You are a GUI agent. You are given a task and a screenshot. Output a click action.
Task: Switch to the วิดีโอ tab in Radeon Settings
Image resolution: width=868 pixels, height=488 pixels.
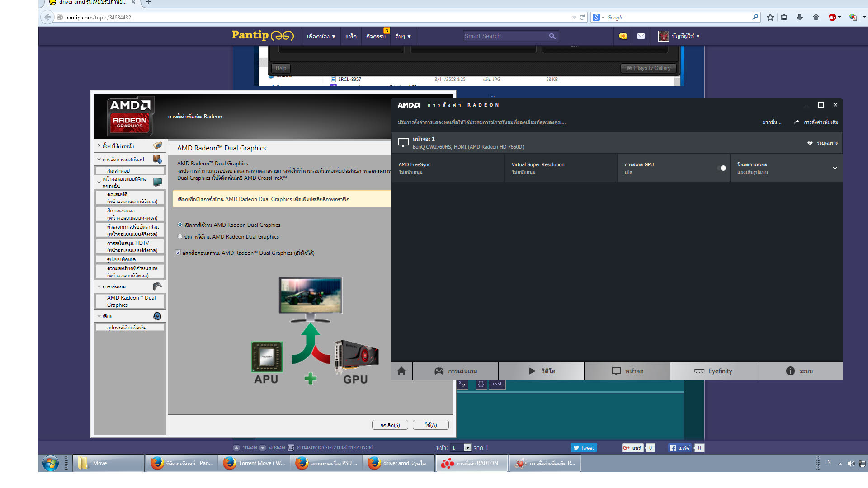[542, 371]
